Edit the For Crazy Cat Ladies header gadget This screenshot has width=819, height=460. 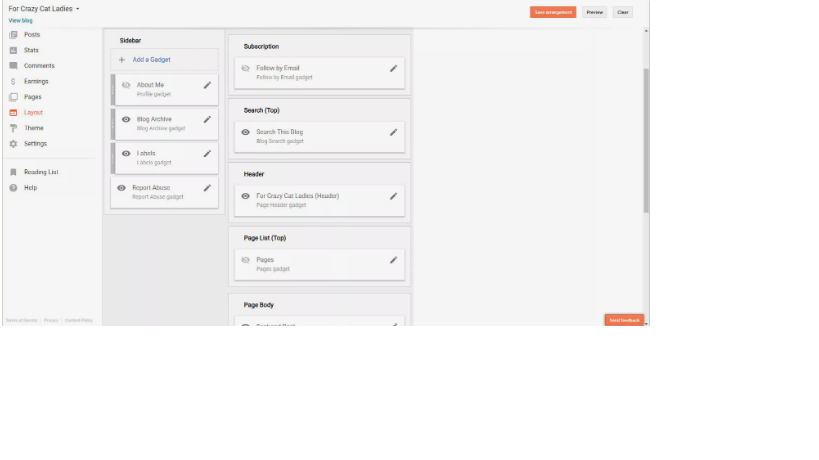[393, 196]
